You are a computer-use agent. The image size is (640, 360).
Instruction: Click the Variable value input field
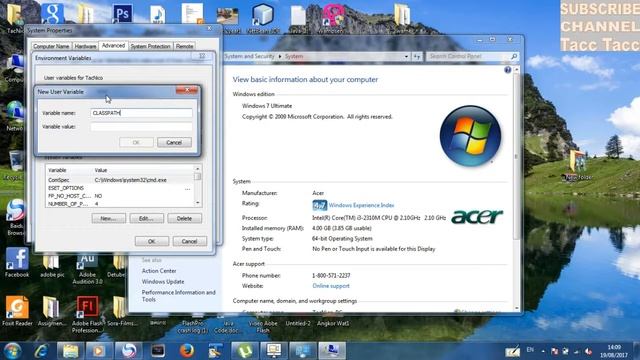141,127
